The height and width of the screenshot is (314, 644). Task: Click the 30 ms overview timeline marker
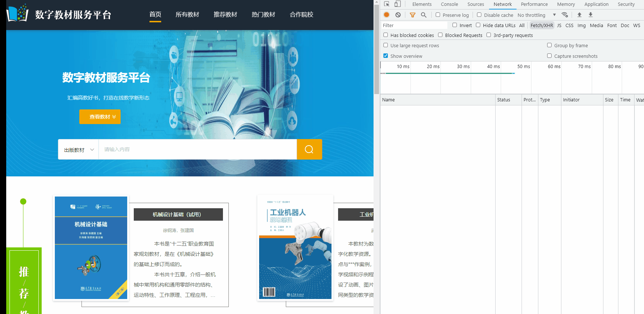pyautogui.click(x=463, y=66)
